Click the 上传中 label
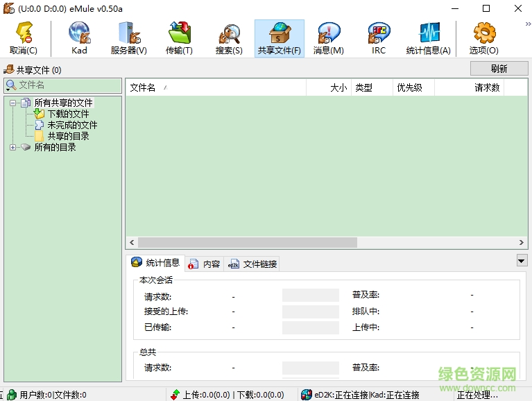Viewport: 532px width, 401px height. (366, 327)
